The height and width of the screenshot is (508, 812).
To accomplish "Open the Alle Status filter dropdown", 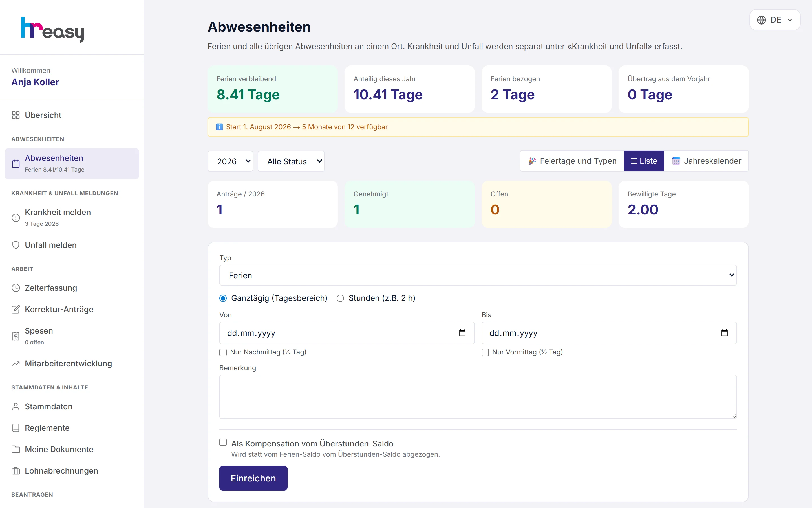I will (x=291, y=161).
